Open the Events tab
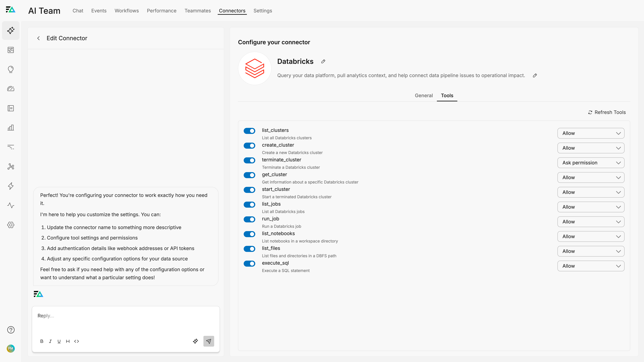Image resolution: width=644 pixels, height=362 pixels. [x=99, y=11]
